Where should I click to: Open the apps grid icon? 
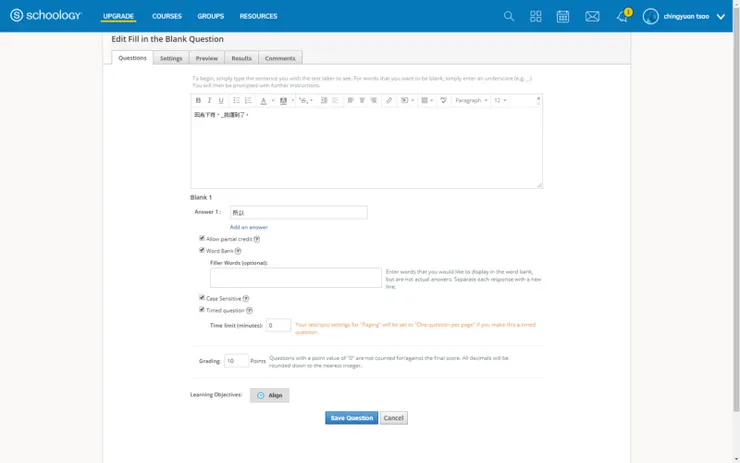536,16
